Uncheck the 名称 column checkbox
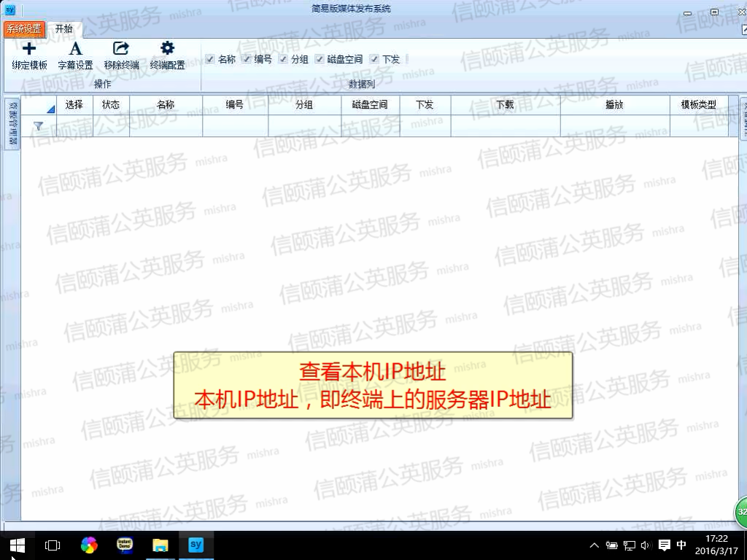This screenshot has height=560, width=747. 210,59
